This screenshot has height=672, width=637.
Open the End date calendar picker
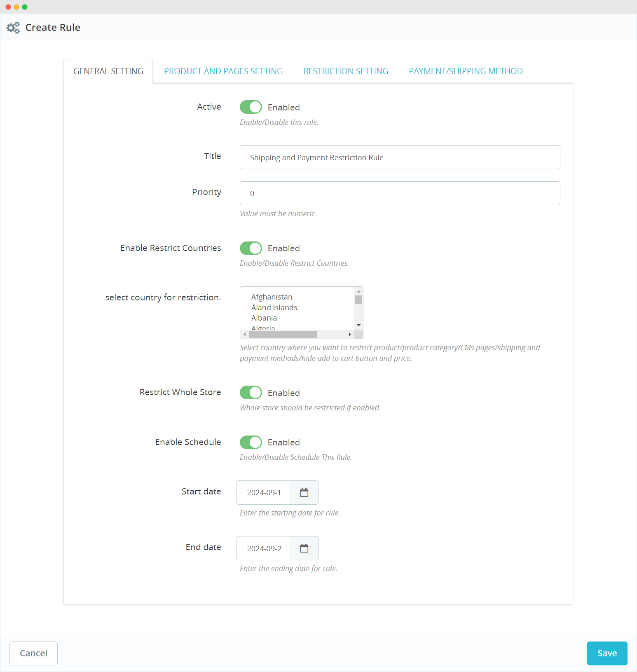coord(304,548)
